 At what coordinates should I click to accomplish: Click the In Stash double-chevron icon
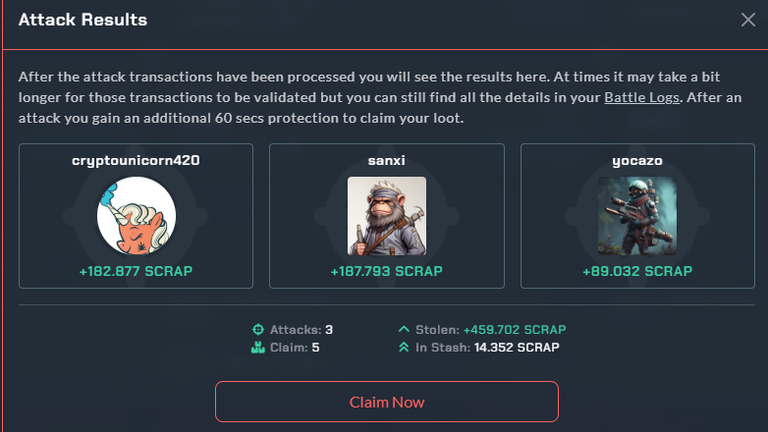(x=404, y=347)
